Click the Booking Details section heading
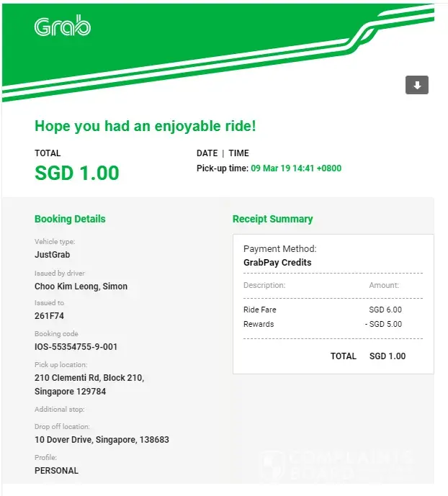 pyautogui.click(x=70, y=219)
